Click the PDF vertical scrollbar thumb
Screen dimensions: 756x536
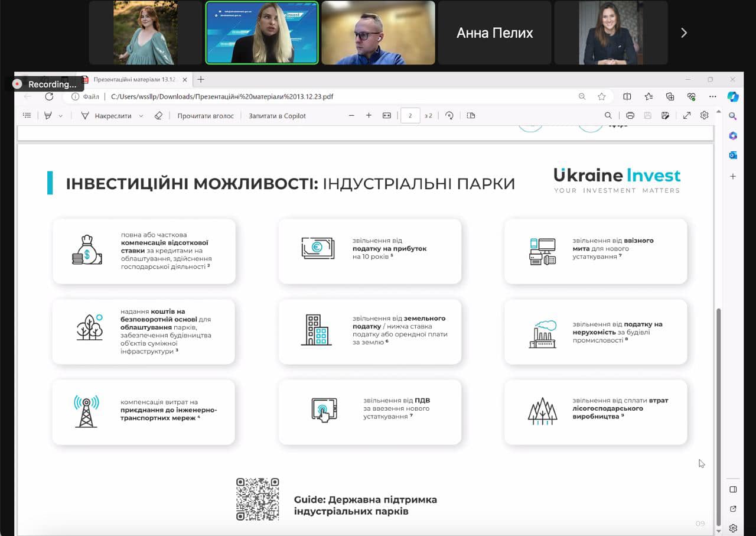pos(718,417)
